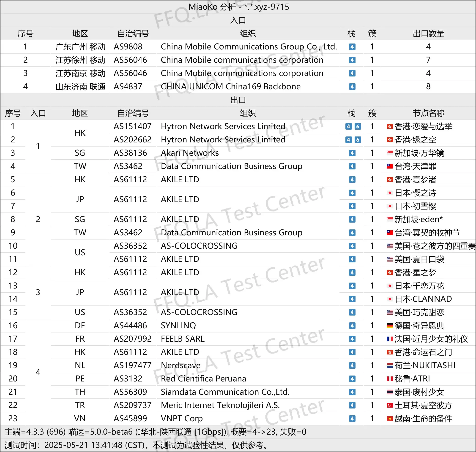Click the IPv4 badge in the AS9808 row
Image resolution: width=476 pixels, height=452 pixels.
352,47
